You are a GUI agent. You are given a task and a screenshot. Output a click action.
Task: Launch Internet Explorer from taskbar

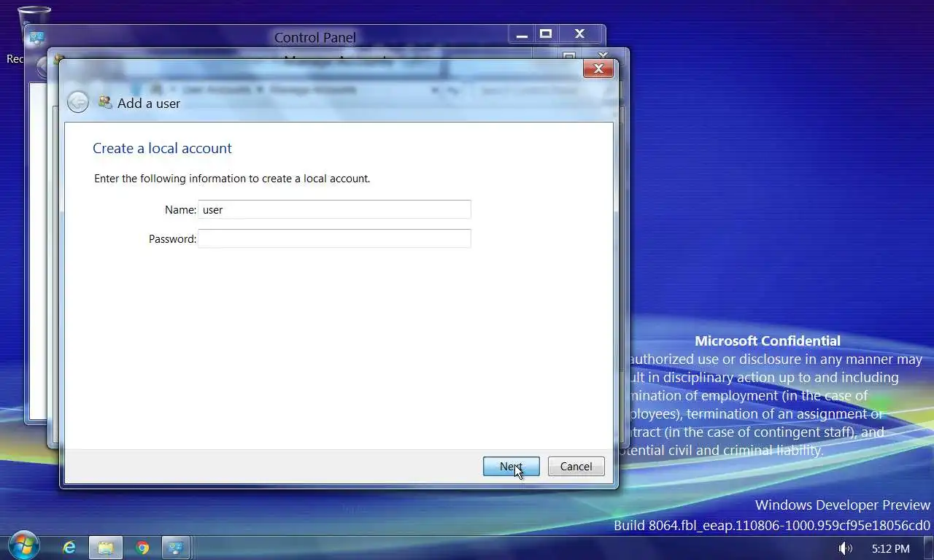pyautogui.click(x=69, y=548)
